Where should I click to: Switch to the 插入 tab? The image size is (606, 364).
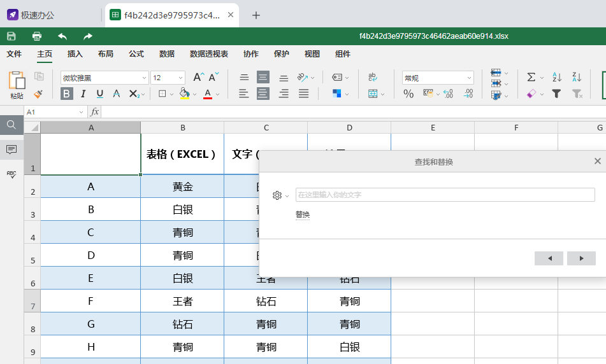tap(75, 54)
